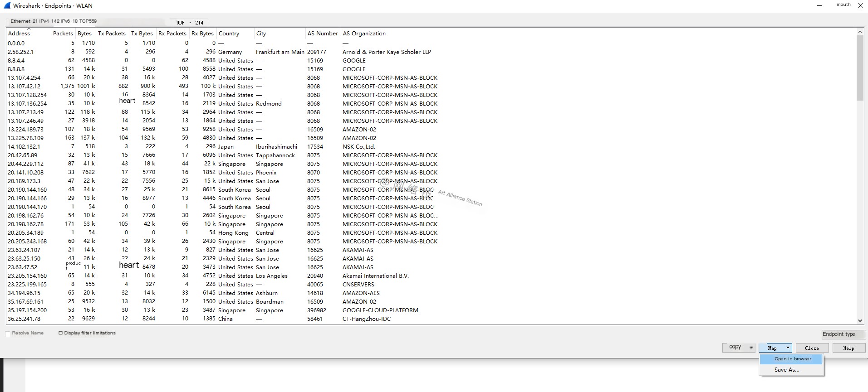
Task: Click the Los Angeles city cell
Action: coord(272,276)
